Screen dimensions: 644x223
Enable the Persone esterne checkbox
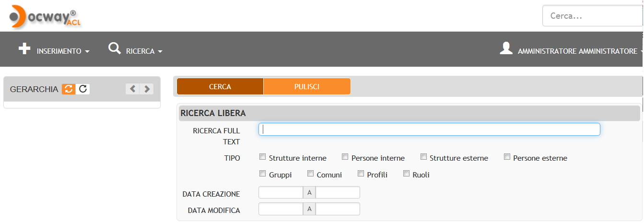coord(507,157)
